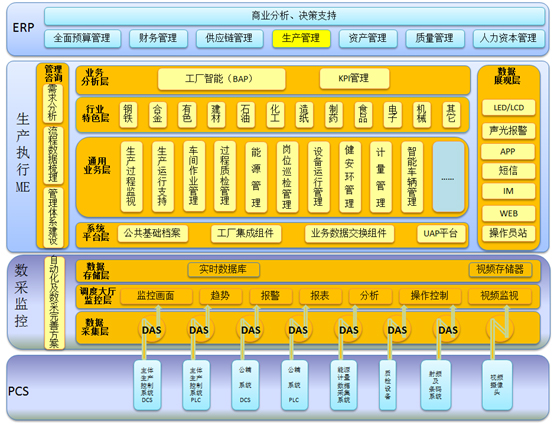The width and height of the screenshot is (554, 425).
Task: Pick the 其它 industry box
Action: tap(451, 114)
